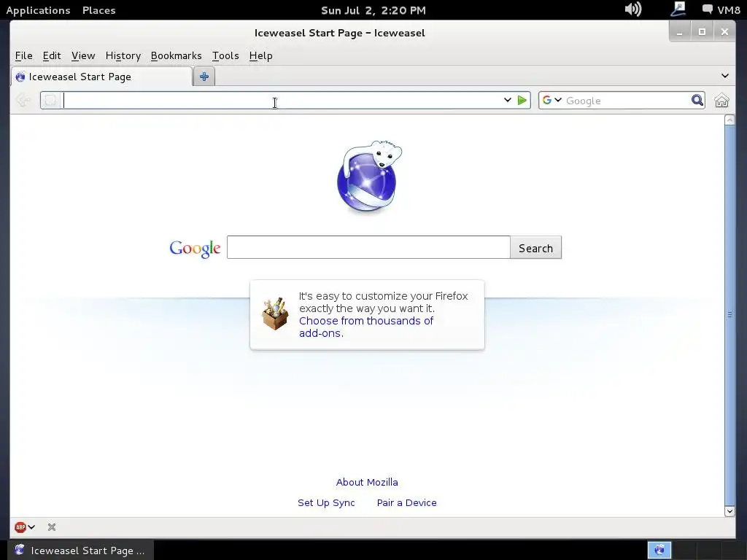Open the Places menu in top panel
The height and width of the screenshot is (560, 747).
(98, 10)
